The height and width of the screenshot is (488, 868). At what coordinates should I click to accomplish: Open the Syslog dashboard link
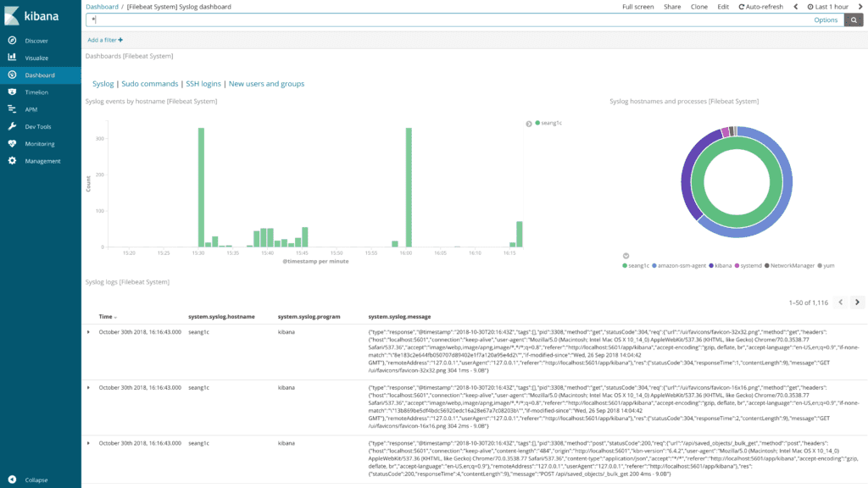tap(103, 84)
